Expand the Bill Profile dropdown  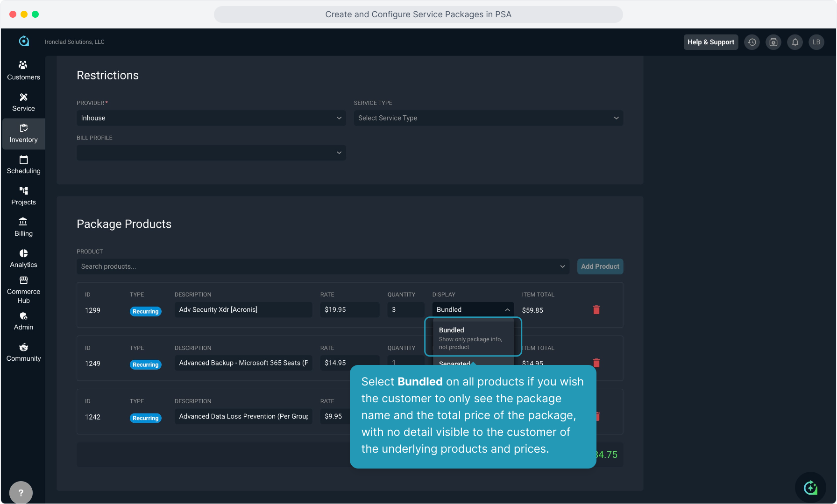point(211,153)
